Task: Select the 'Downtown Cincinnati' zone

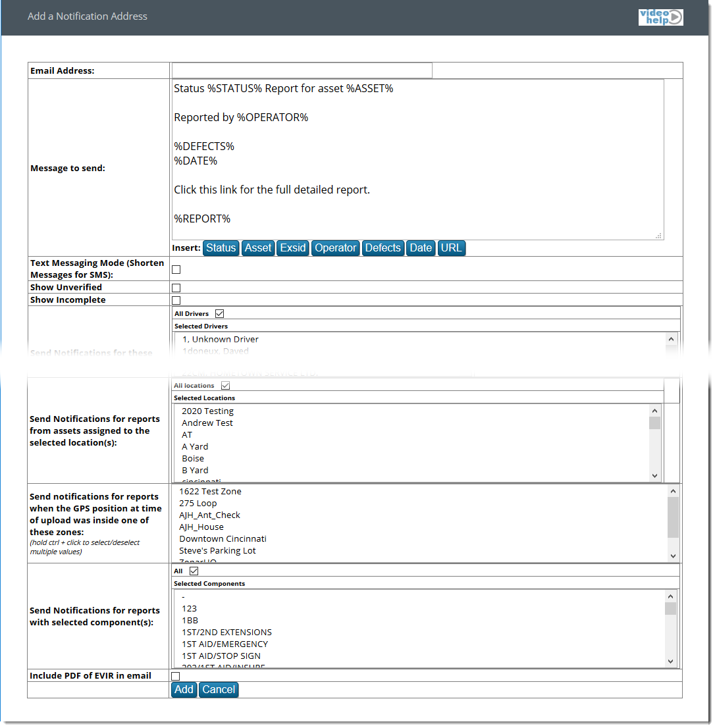Action: 223,539
